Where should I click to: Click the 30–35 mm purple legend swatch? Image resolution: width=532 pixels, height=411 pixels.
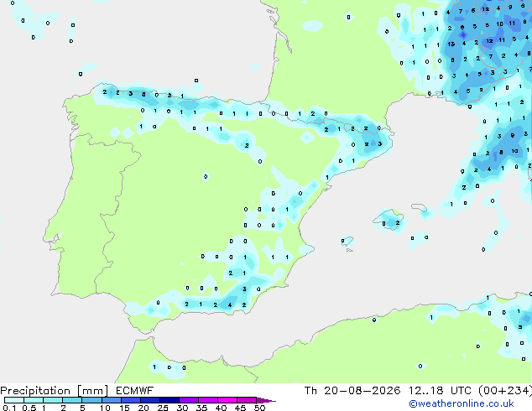coord(189,400)
